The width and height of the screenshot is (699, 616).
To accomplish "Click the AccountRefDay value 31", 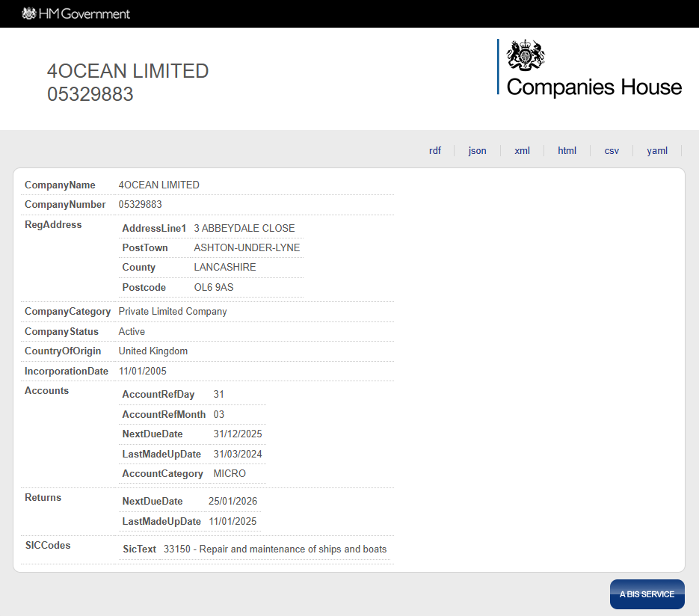I will coord(218,395).
